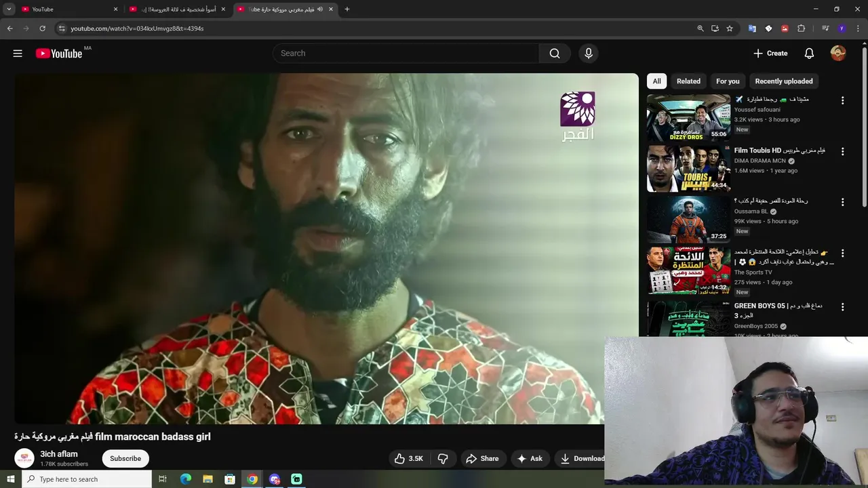Open options for Oussama BL video

[x=843, y=202]
